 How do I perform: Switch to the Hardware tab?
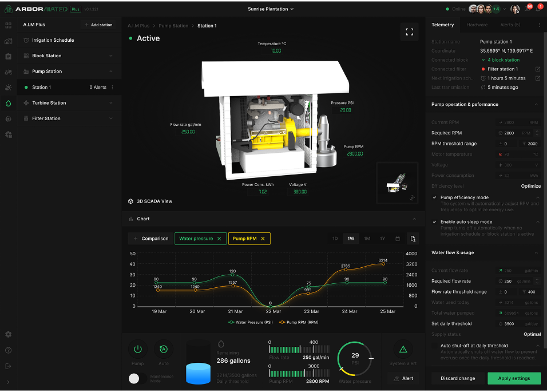pos(477,25)
